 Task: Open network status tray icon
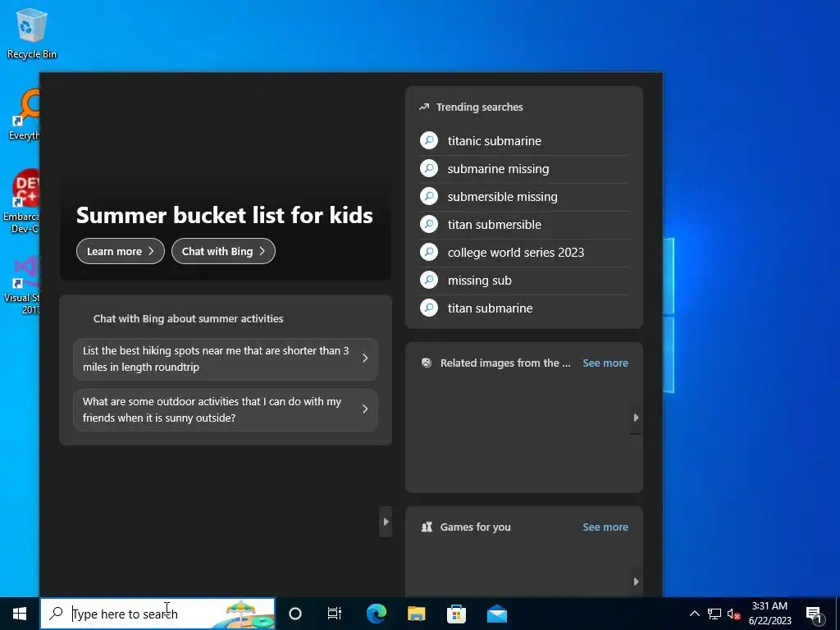[714, 614]
